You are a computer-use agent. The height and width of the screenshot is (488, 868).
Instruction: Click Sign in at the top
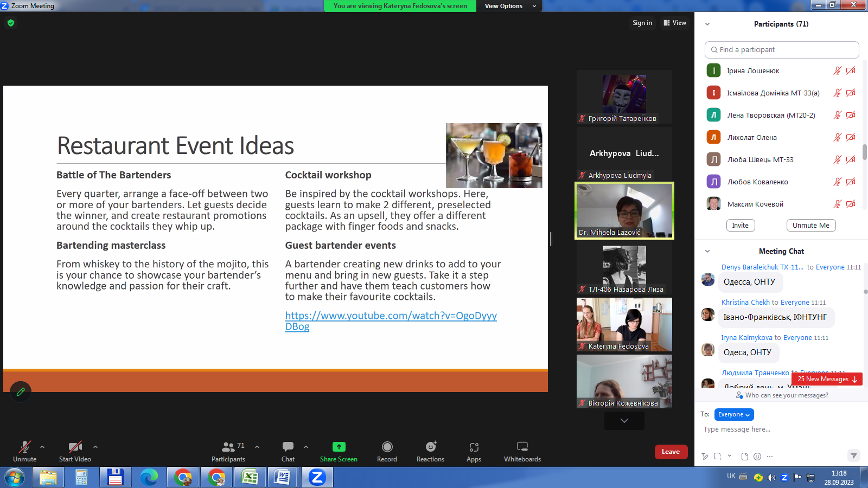click(x=642, y=23)
